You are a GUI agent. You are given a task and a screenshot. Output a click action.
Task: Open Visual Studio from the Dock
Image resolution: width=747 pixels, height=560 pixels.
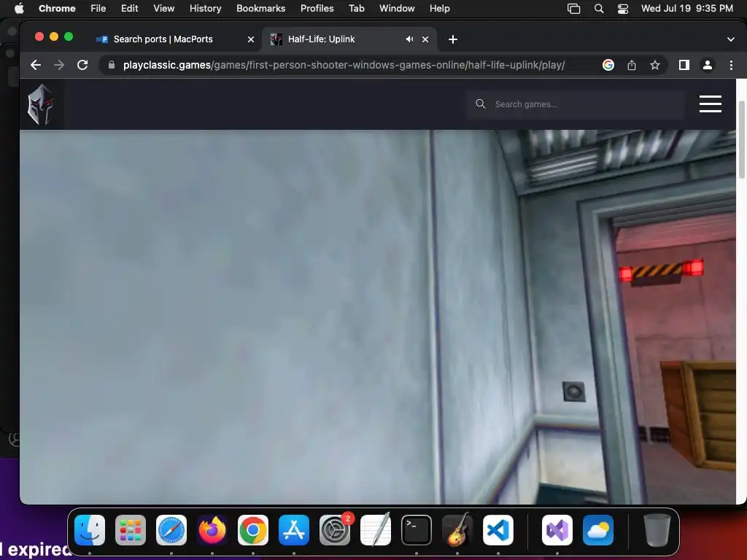coord(557,530)
